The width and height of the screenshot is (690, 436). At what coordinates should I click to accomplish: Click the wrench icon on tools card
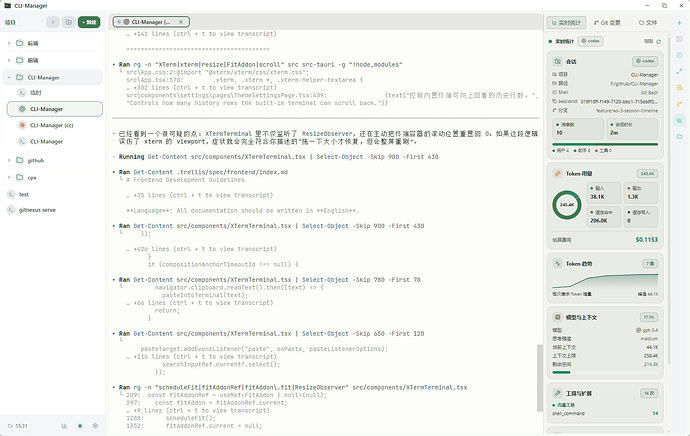(558, 393)
